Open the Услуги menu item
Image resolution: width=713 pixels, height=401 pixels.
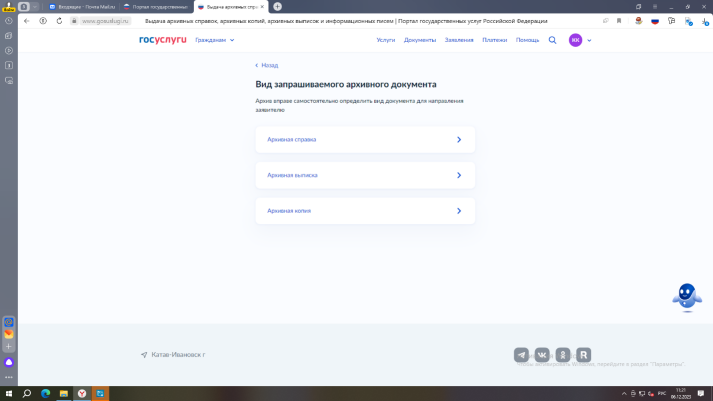386,40
